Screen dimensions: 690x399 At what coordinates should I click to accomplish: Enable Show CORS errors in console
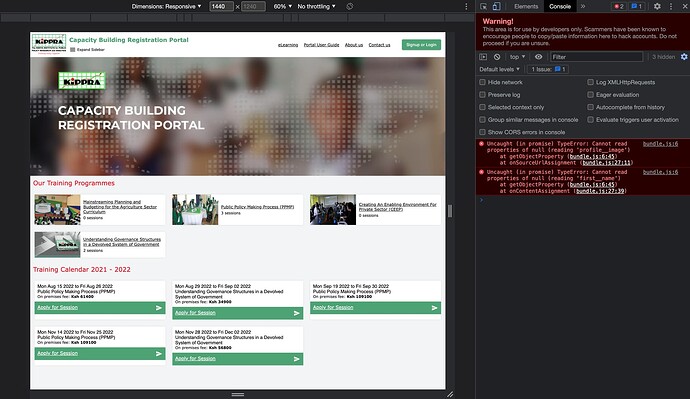point(482,132)
